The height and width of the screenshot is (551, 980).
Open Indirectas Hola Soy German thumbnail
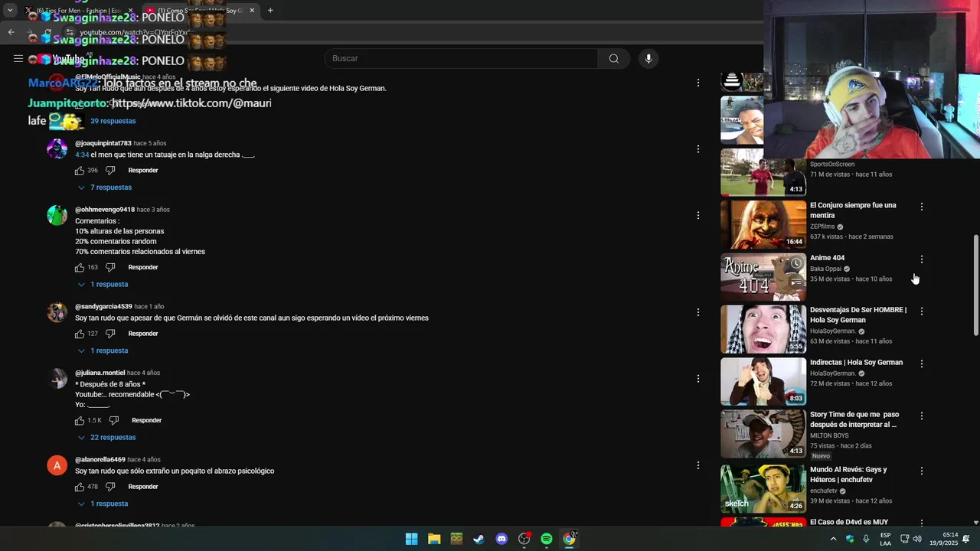click(763, 381)
